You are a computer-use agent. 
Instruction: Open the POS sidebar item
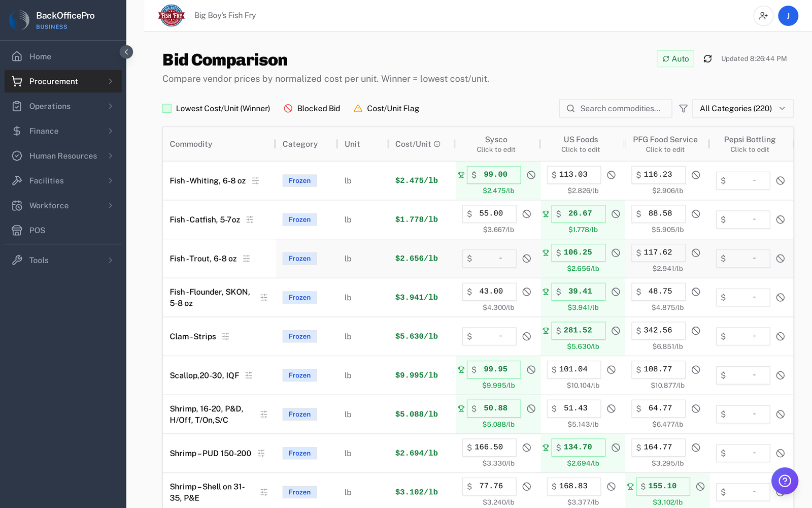tap(63, 231)
